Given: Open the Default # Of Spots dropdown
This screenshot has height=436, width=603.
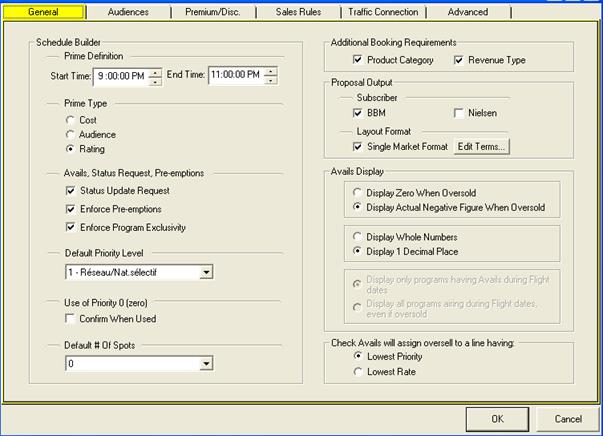Looking at the screenshot, I should 206,365.
